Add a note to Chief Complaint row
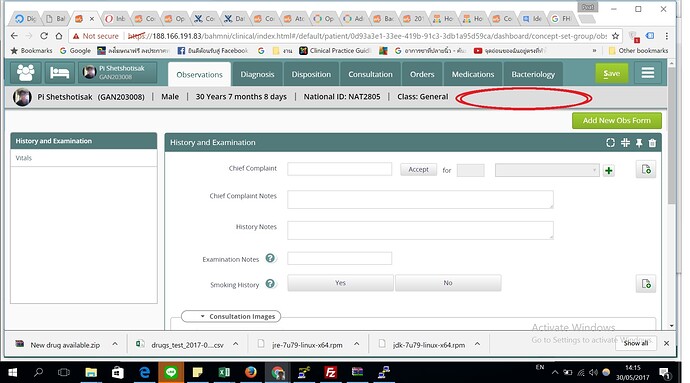The width and height of the screenshot is (690, 383). coord(646,169)
